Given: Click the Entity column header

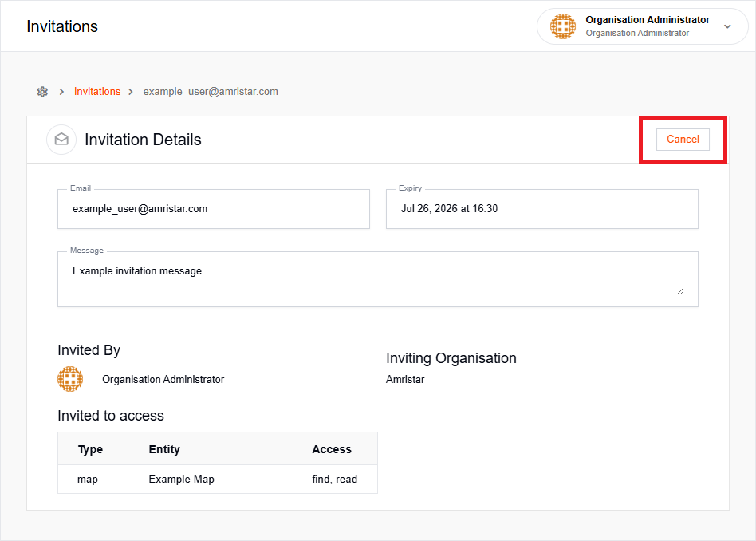Looking at the screenshot, I should tap(164, 449).
